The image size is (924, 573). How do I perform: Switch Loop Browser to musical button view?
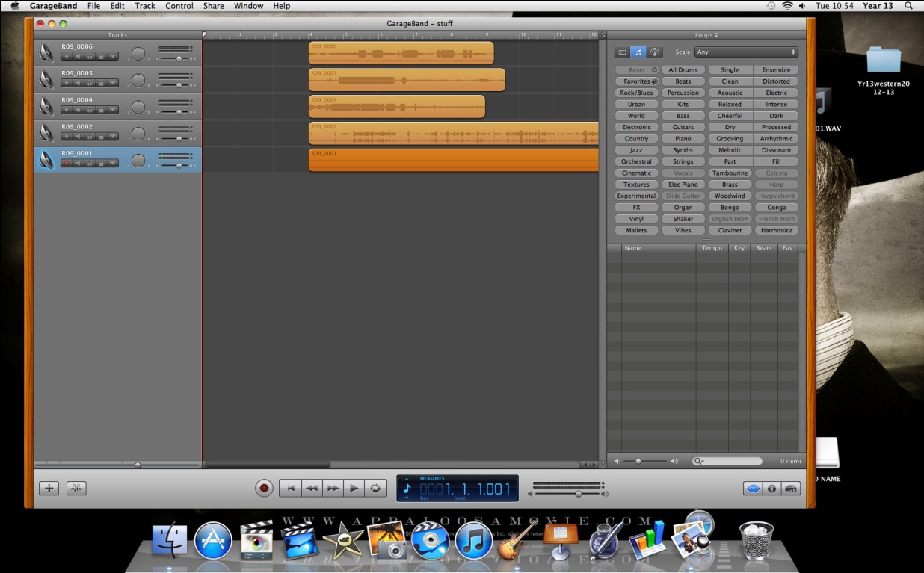tap(638, 52)
